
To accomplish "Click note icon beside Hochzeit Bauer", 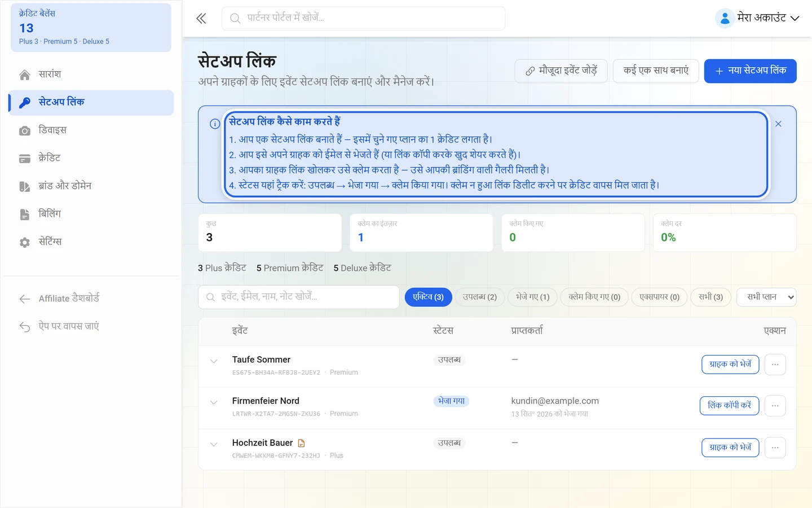I will click(301, 443).
